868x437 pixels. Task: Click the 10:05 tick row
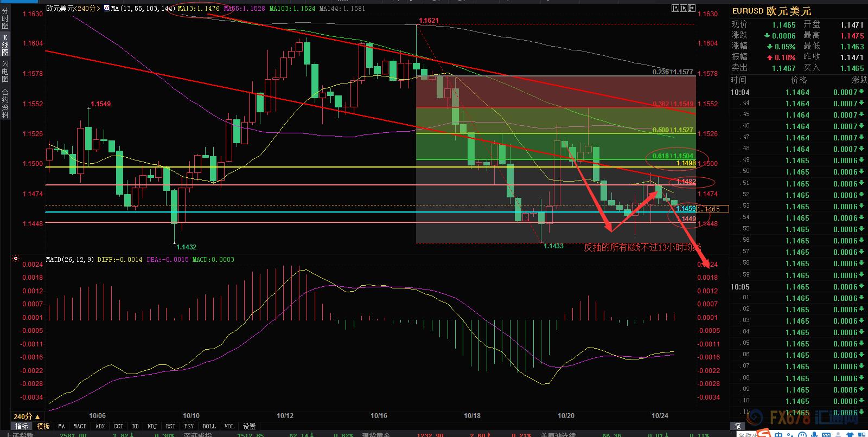[x=799, y=287]
